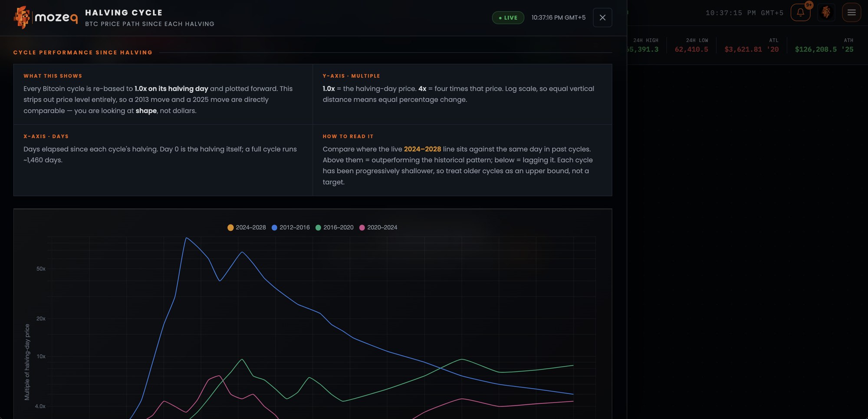Click the "10:37:16 PM GMT+5" panel timestamp

coord(559,18)
